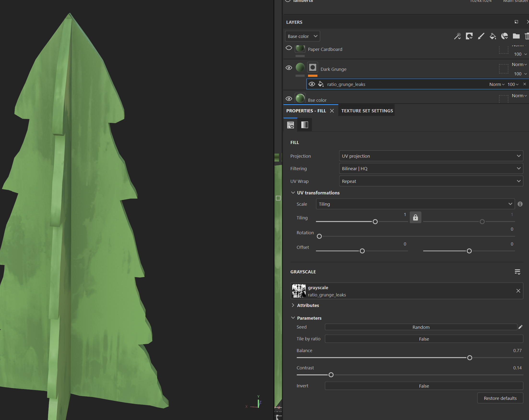The image size is (529, 420).
Task: Click the Random seed button
Action: tap(421, 327)
